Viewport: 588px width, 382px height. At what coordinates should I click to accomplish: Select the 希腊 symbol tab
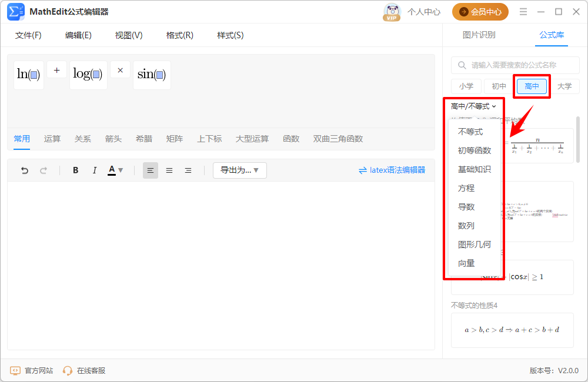point(144,139)
